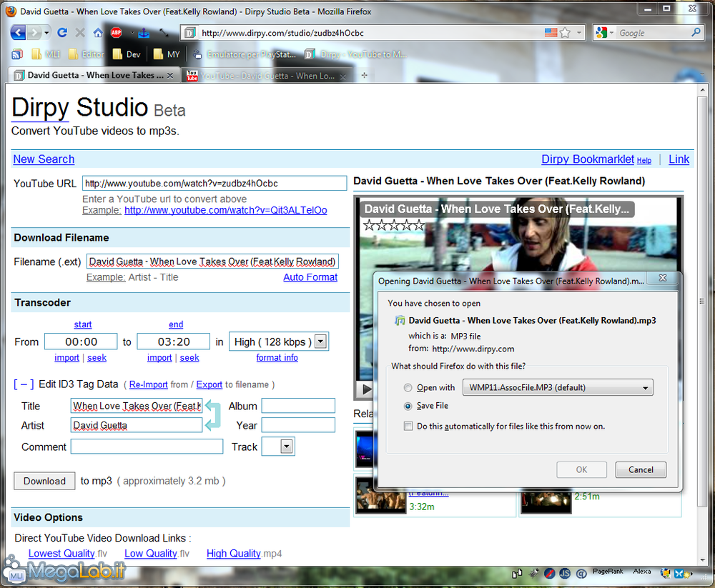
Task: Click the globe download status bar icon
Action: [666, 574]
